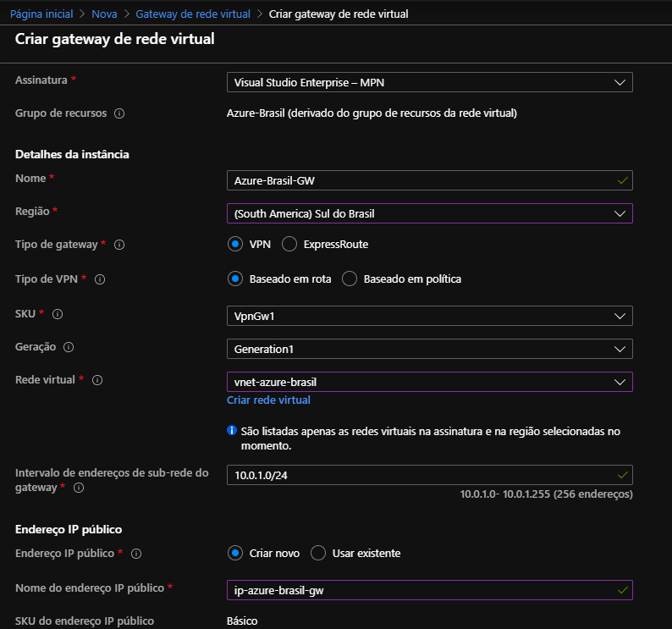The image size is (672, 629).
Task: Choose Baseado em política VPN type
Action: [x=350, y=279]
